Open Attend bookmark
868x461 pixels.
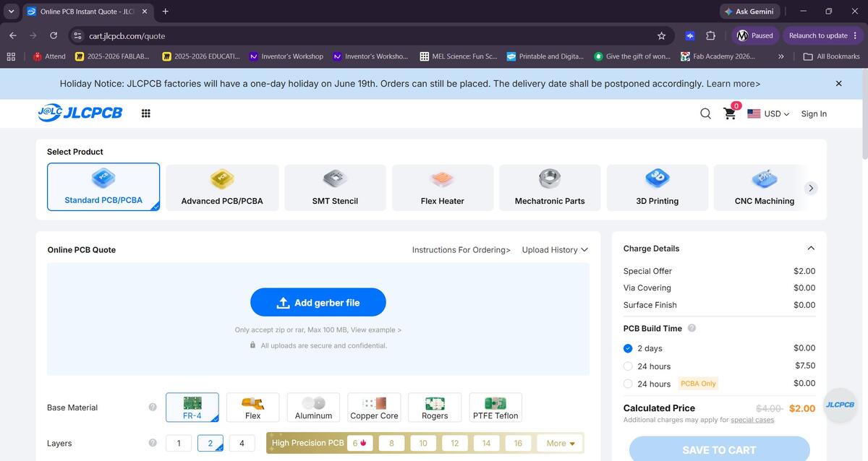(x=49, y=56)
